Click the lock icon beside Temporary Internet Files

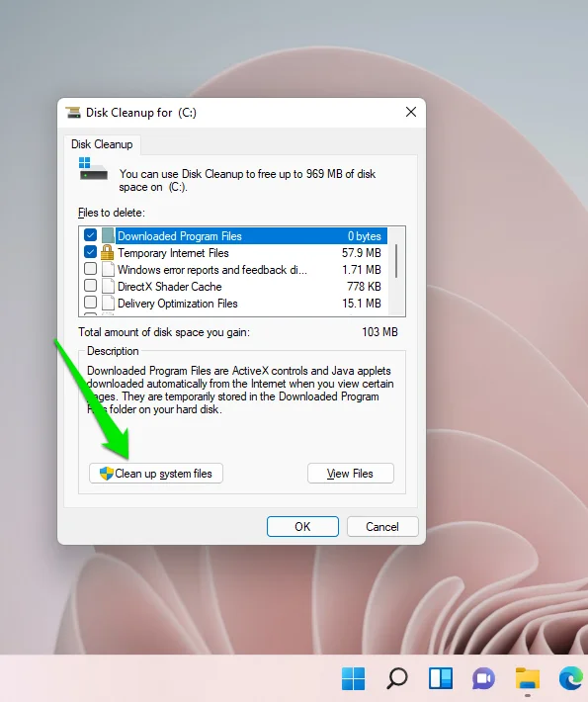point(108,252)
